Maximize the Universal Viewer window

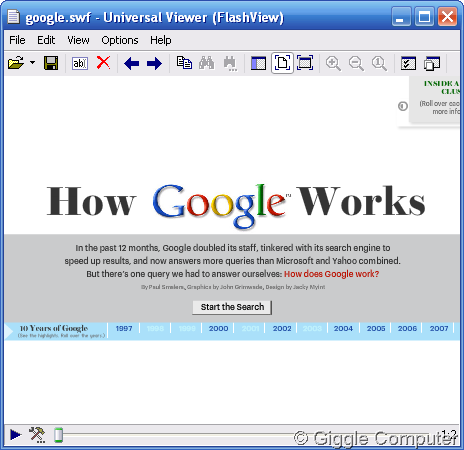coord(424,17)
